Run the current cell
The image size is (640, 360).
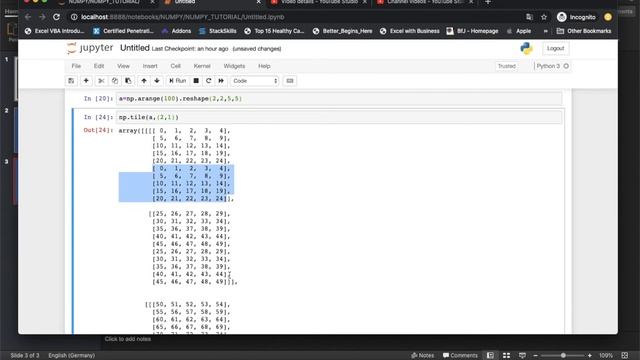tap(178, 81)
